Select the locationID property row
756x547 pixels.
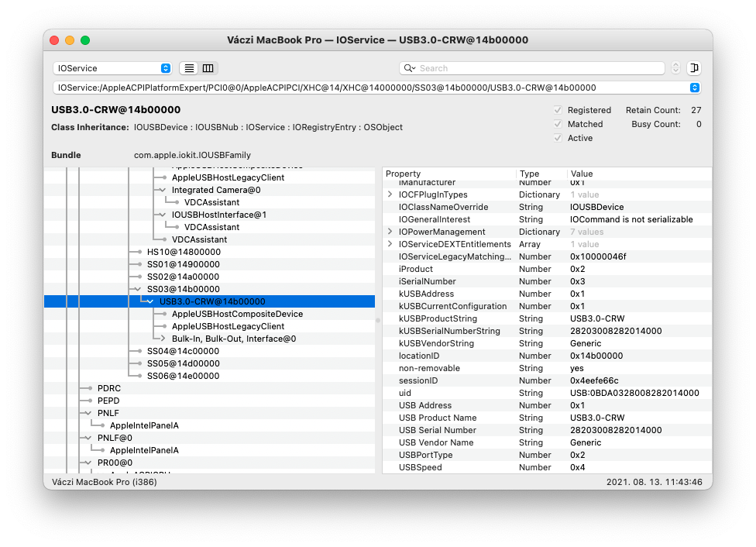[547, 356]
